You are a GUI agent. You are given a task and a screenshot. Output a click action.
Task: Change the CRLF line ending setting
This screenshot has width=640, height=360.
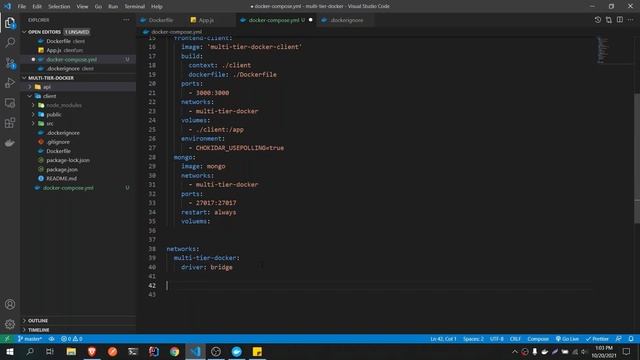tap(515, 339)
